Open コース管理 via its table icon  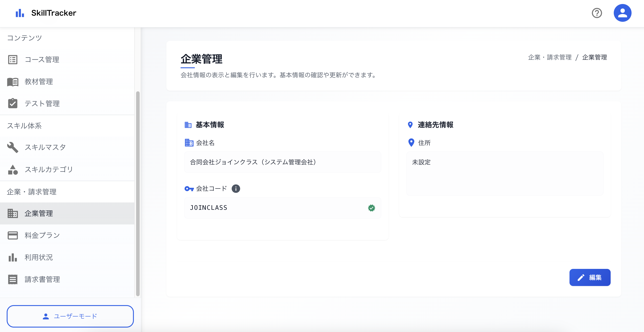click(x=13, y=60)
